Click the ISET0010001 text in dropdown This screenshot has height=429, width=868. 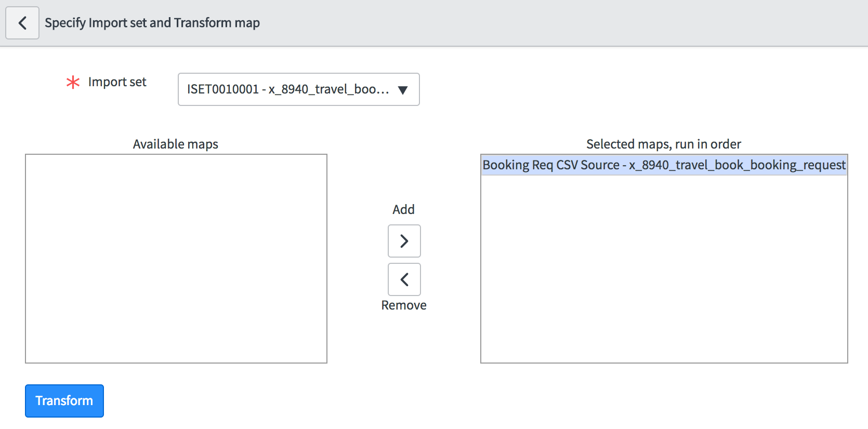223,89
